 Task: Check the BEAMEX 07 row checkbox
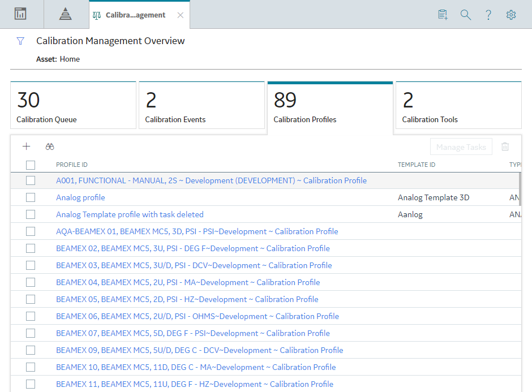(31, 333)
